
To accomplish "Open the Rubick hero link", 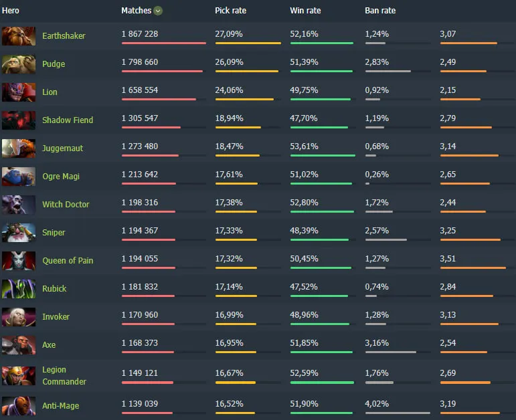I will point(54,289).
